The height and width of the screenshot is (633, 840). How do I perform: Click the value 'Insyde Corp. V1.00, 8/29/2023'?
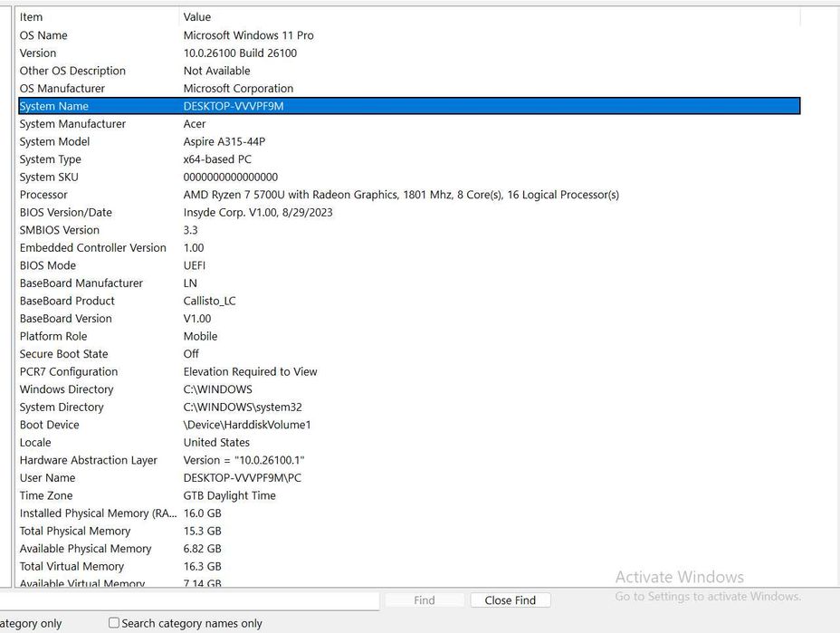(x=258, y=212)
